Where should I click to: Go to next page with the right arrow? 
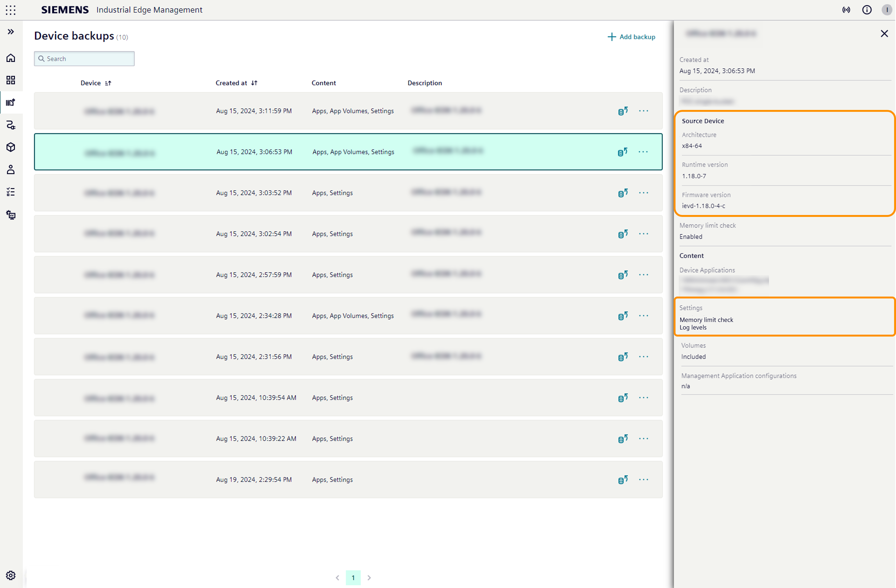pos(369,577)
